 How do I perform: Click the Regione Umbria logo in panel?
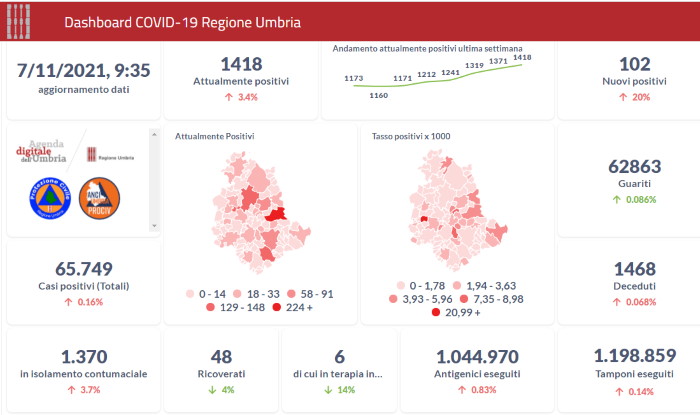point(110,157)
